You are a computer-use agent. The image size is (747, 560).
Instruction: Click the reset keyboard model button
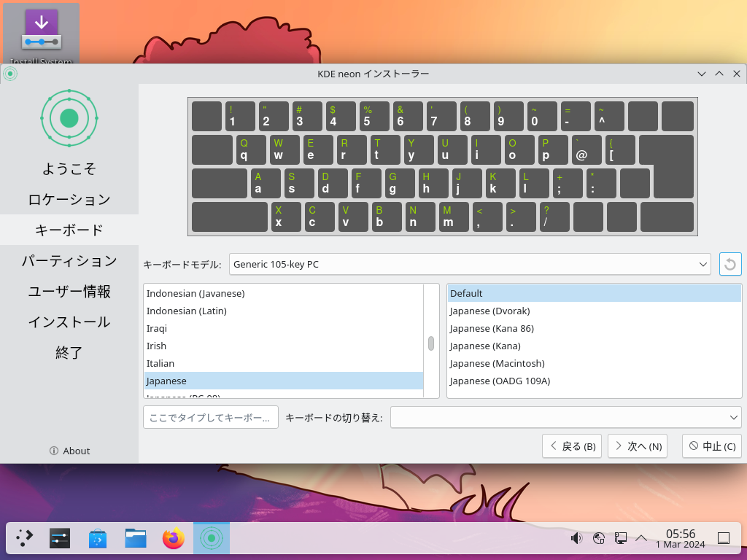729,264
